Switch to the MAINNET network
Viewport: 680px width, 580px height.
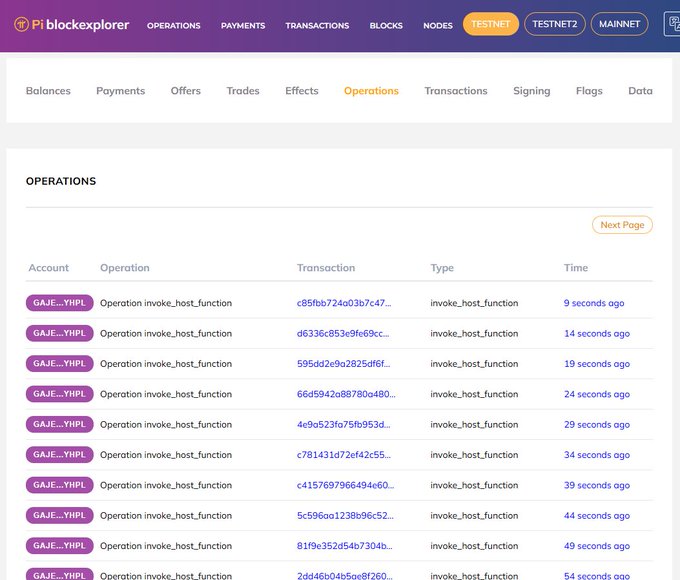pos(619,24)
